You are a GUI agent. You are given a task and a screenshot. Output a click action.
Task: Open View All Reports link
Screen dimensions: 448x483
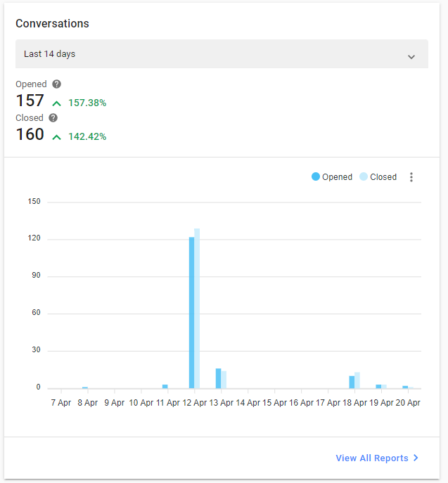click(377, 458)
